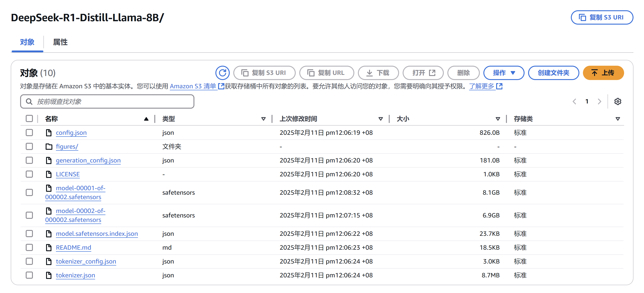This screenshot has height=293, width=644.
Task: Click the refresh objects icon button
Action: coord(222,73)
